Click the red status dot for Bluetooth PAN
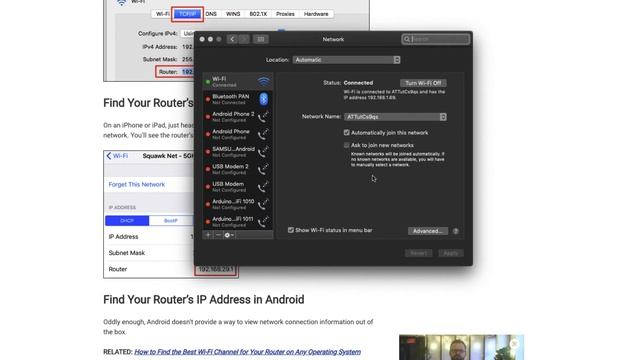The width and height of the screenshot is (640, 360). click(x=208, y=99)
